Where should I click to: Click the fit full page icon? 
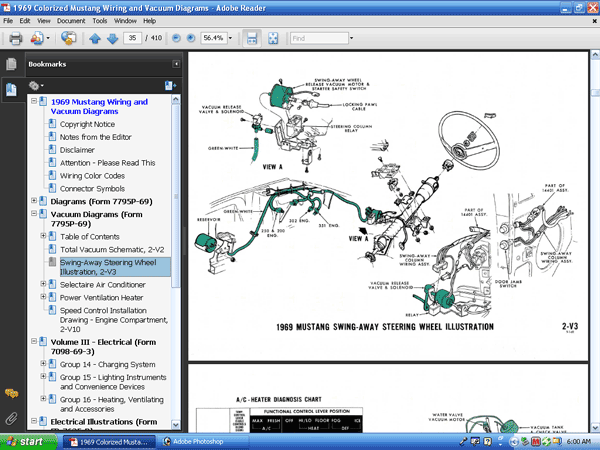[x=274, y=38]
